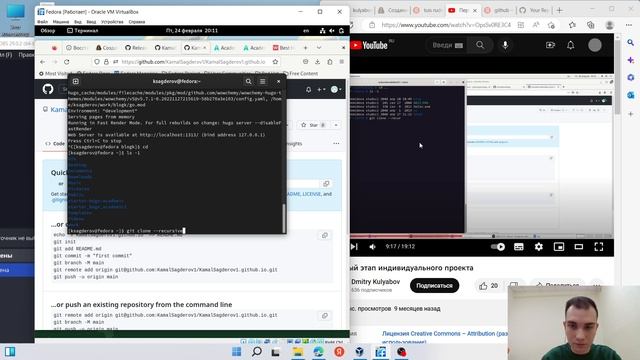
Task: Switch YouTube player to miniplayer
Action: [559, 247]
